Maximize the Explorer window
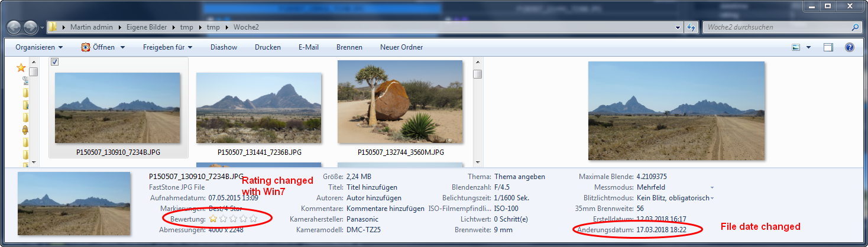 click(828, 6)
